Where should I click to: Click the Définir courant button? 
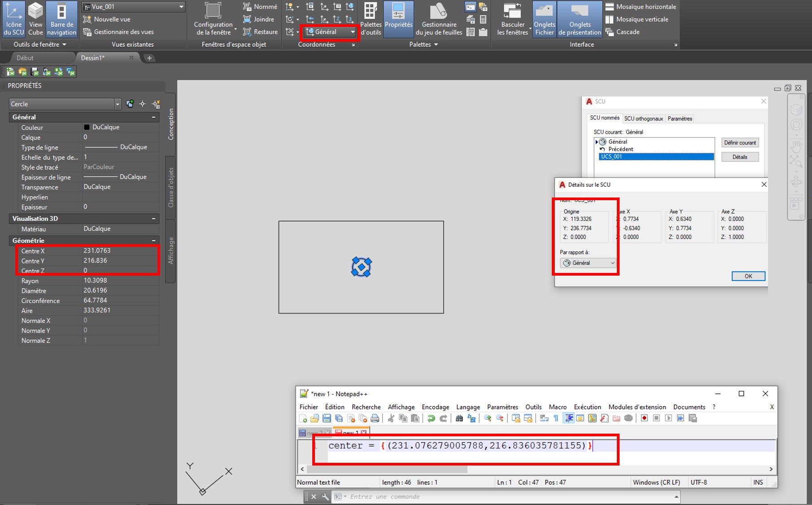[x=739, y=142]
